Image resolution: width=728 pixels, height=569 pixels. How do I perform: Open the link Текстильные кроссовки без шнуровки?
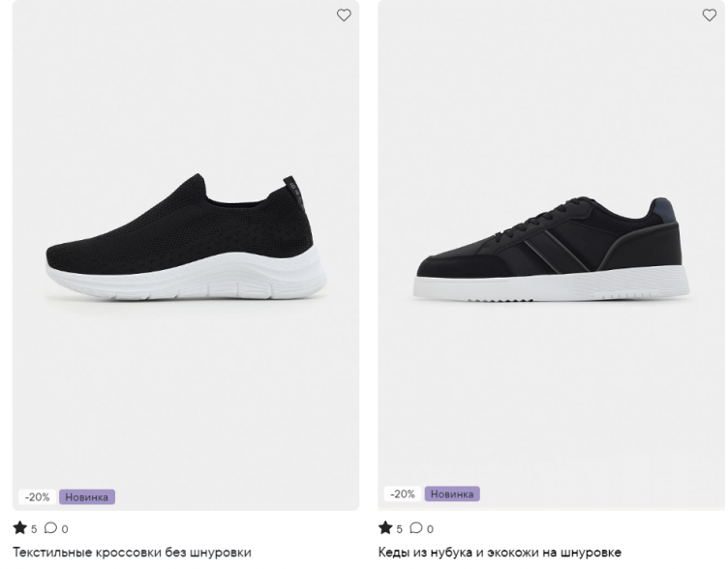[x=132, y=553]
